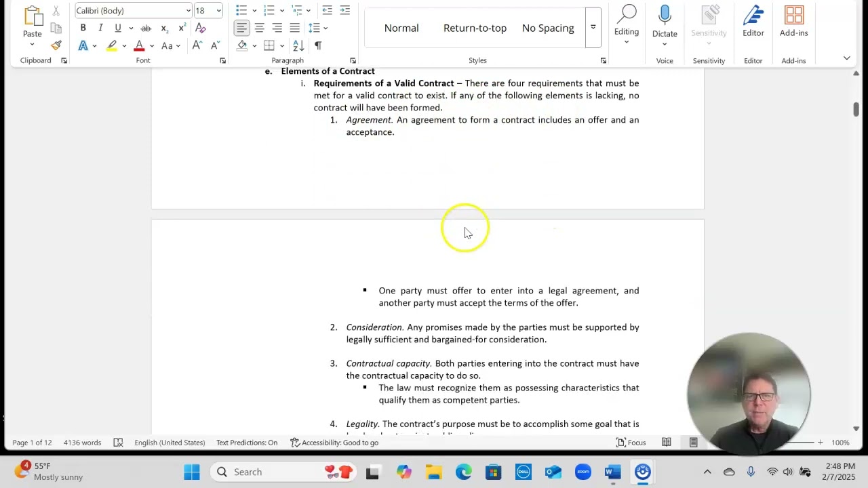
Task: Justify the paragraph text
Action: [294, 28]
